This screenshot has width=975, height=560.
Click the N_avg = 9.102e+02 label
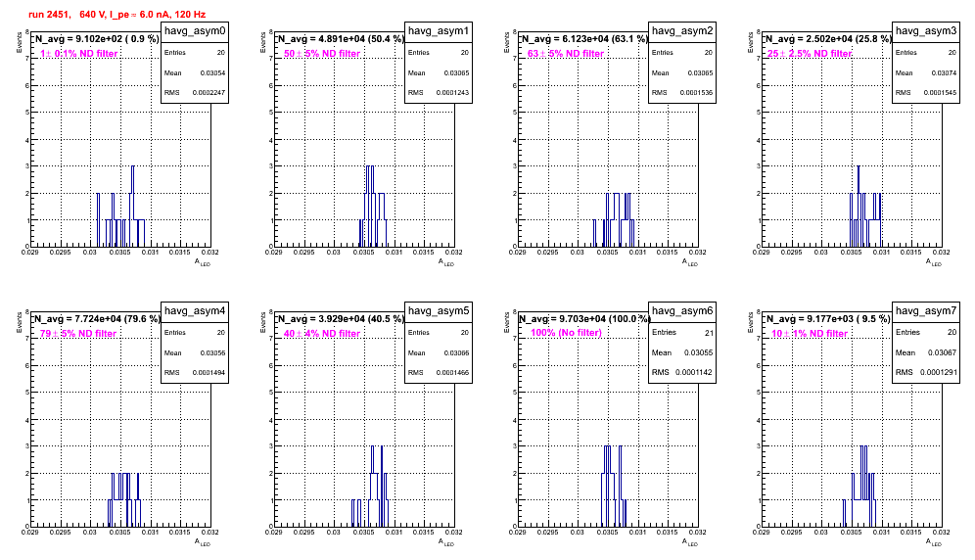tap(97, 38)
